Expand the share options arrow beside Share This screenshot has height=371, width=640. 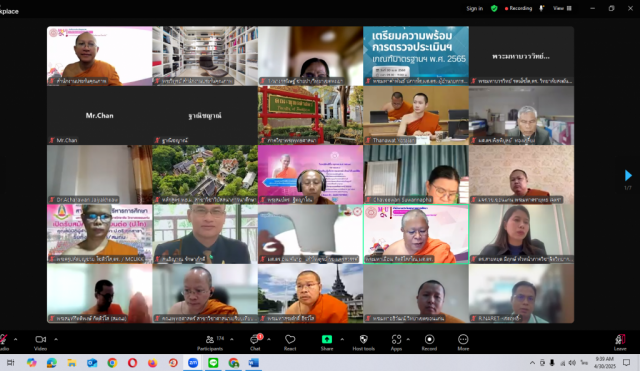coord(342,339)
